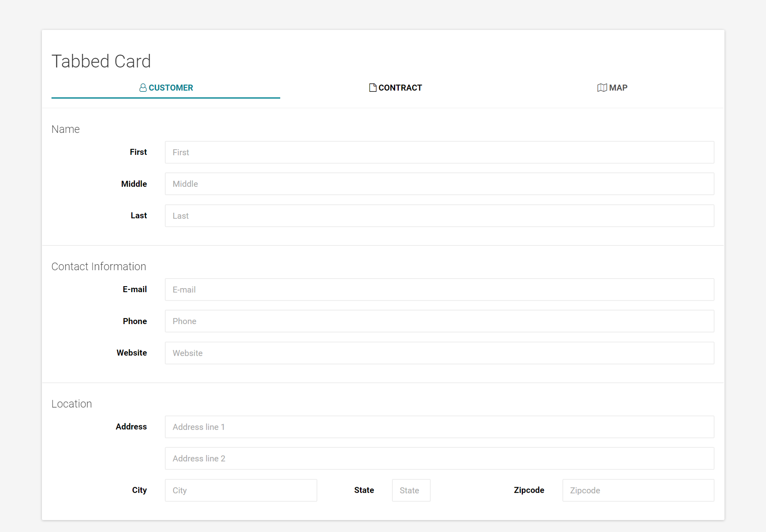Select the Zipcode text field
The width and height of the screenshot is (766, 532).
coord(638,490)
